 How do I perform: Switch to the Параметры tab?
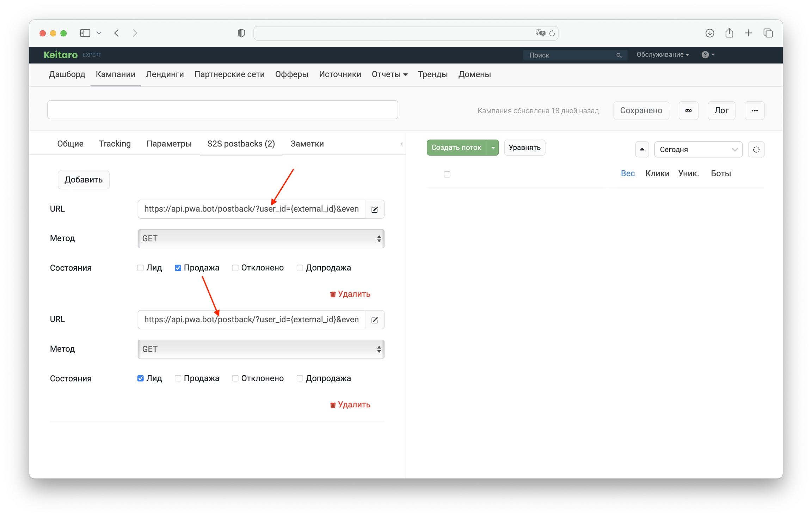pos(169,144)
